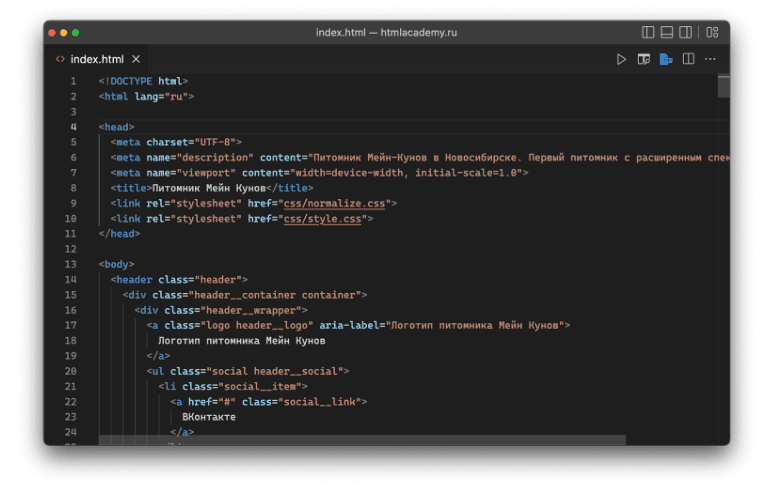Split the editor right
775x486 pixels.
point(689,59)
